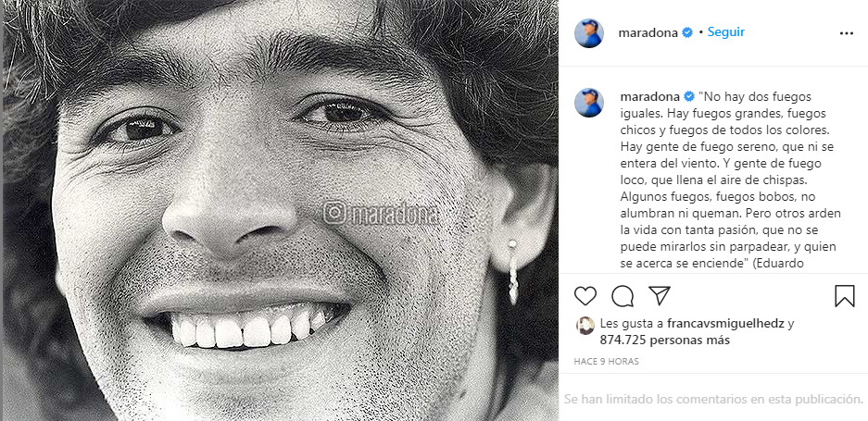Open maradona username in the header
This screenshot has height=421, width=868.
tap(648, 32)
